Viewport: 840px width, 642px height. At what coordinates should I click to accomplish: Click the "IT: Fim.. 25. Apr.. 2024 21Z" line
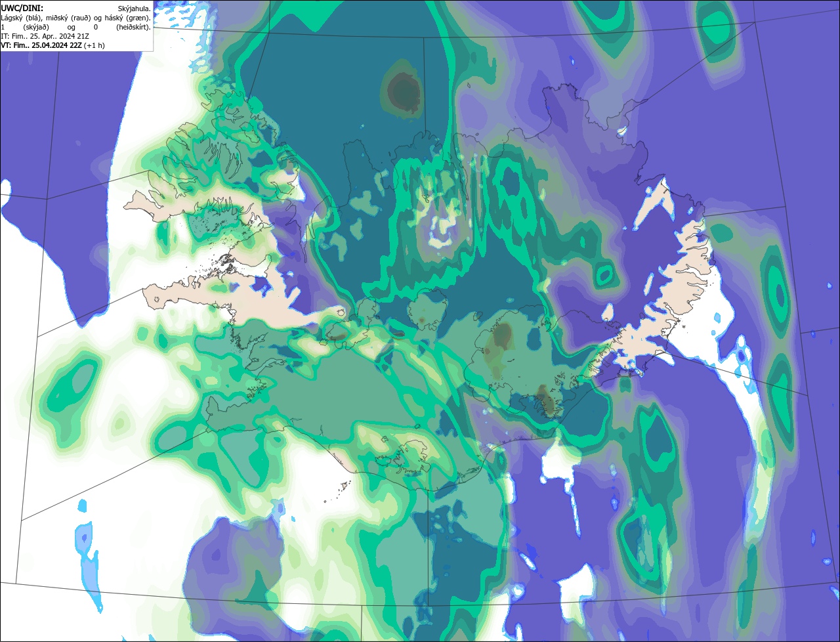coord(45,37)
